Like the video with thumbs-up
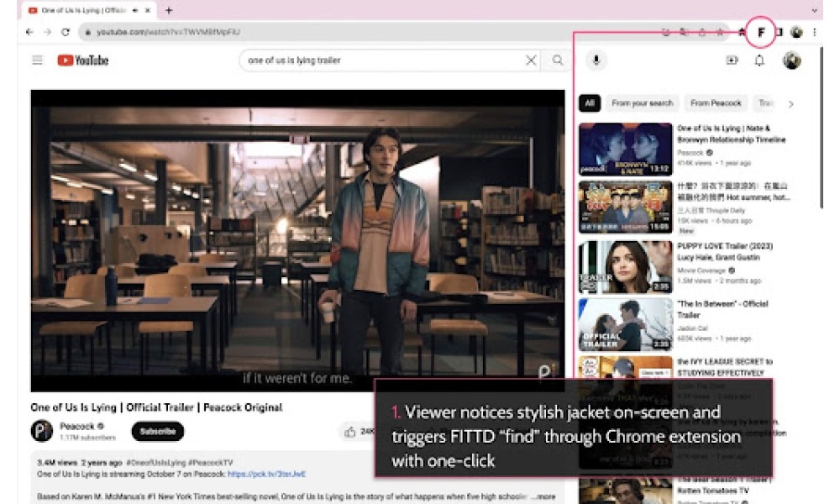 pyautogui.click(x=349, y=432)
